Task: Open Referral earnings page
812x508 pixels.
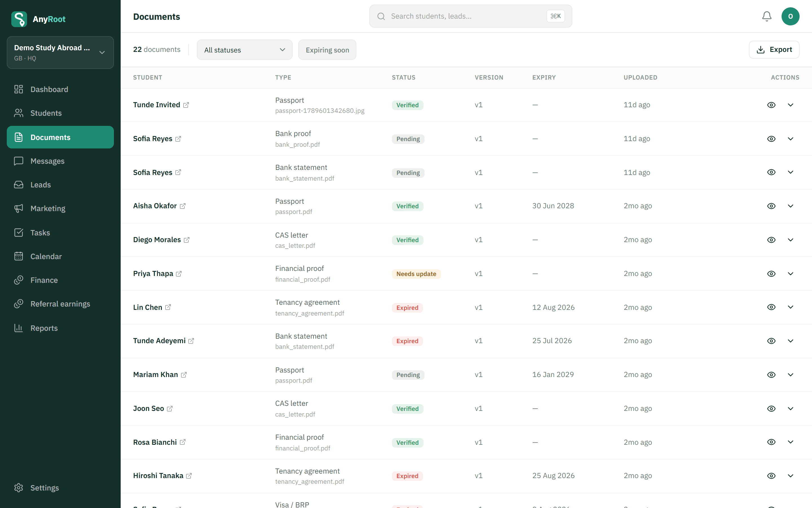Action: [60, 304]
